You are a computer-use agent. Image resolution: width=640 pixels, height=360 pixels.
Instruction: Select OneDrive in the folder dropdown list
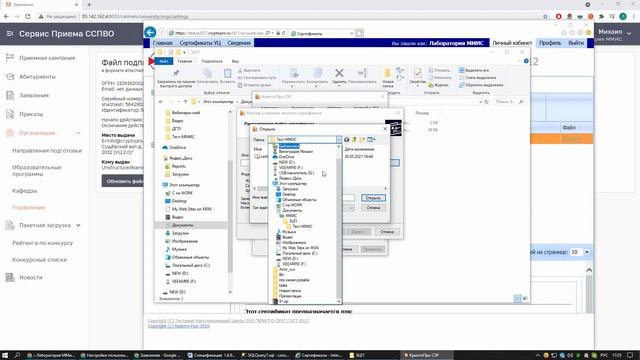[287, 157]
